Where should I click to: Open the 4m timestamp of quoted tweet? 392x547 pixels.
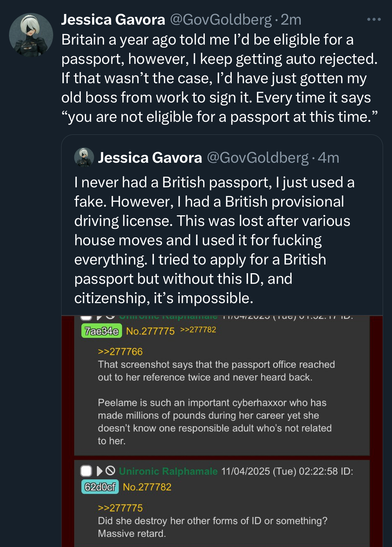pyautogui.click(x=328, y=158)
